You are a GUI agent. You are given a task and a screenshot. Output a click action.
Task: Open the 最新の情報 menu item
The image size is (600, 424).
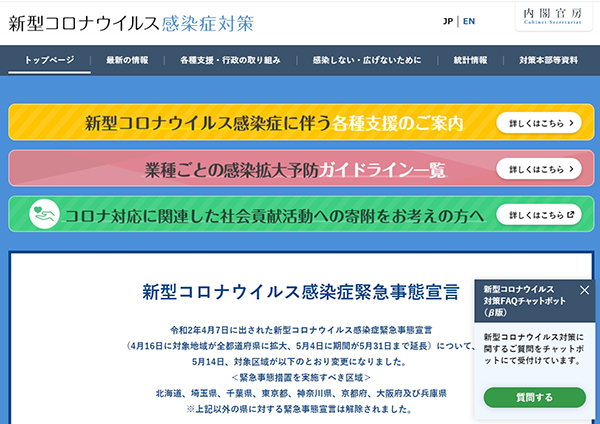pos(127,60)
